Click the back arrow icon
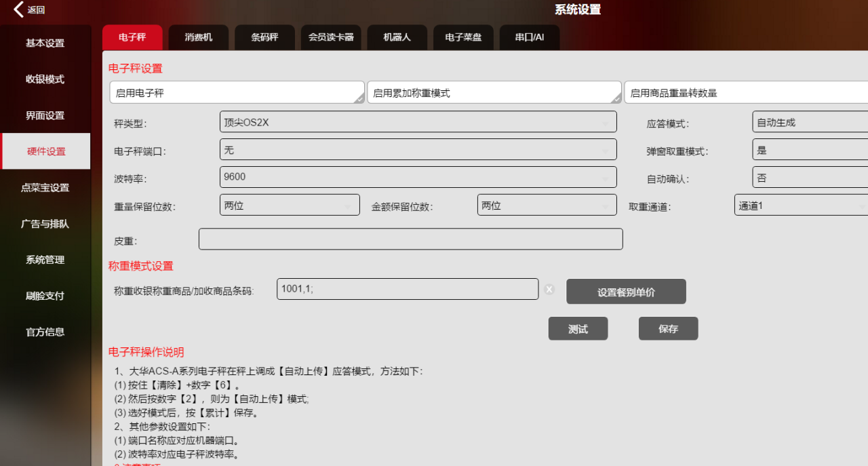Image resolution: width=868 pixels, height=466 pixels. 18,9
